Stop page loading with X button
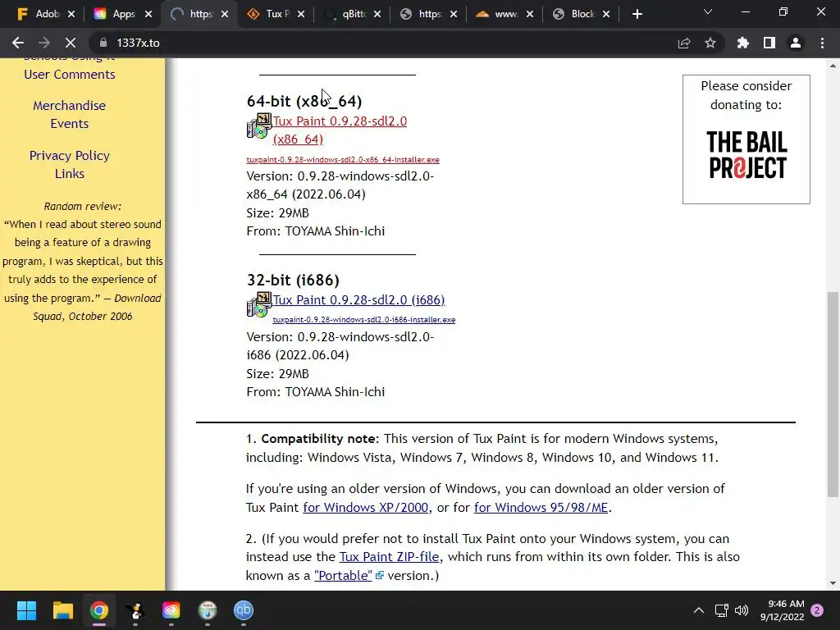This screenshot has height=630, width=840. coord(71,43)
